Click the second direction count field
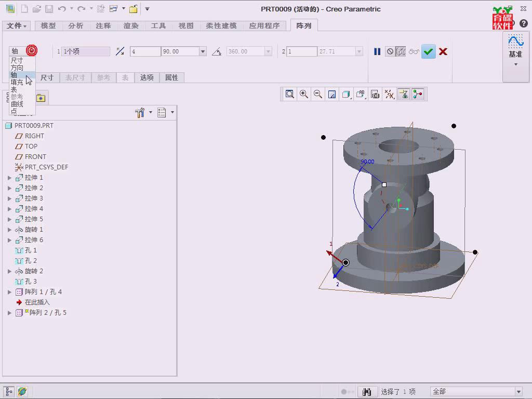532x399 pixels. 302,51
